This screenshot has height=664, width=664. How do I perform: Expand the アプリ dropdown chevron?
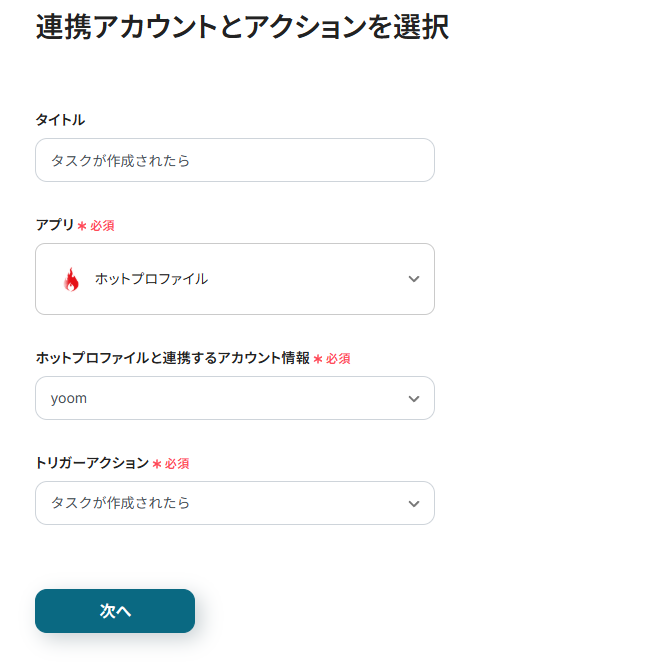(x=414, y=279)
